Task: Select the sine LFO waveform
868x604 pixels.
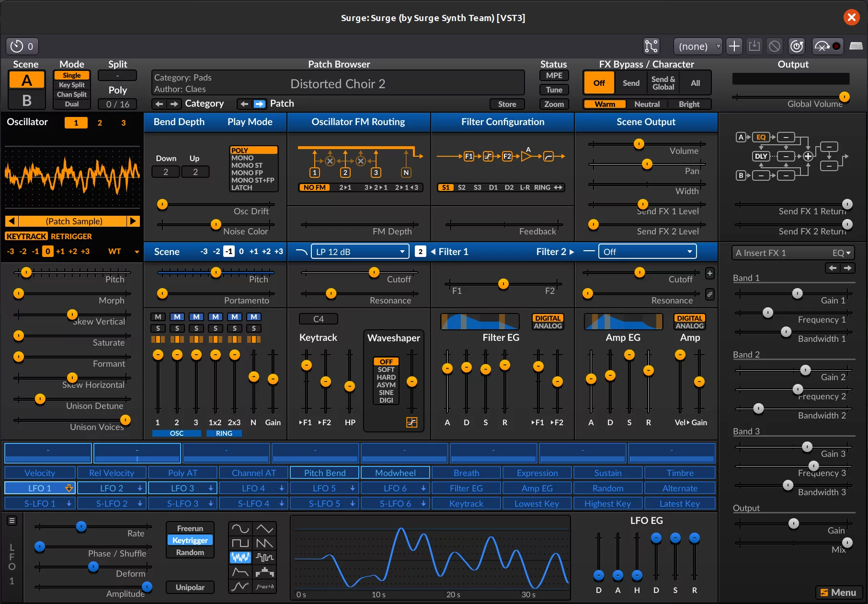Action: pyautogui.click(x=240, y=529)
